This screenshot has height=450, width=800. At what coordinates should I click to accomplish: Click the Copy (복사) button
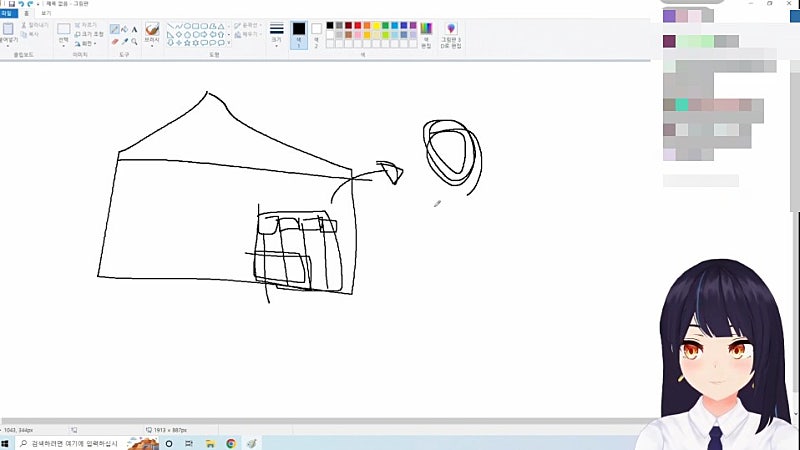click(x=30, y=34)
